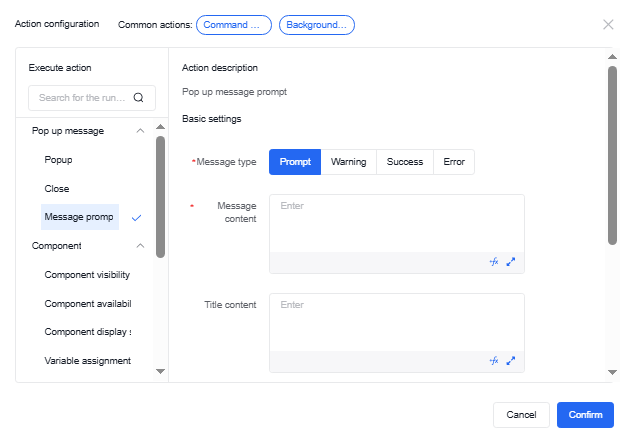Choose the Variable assignment action
Image resolution: width=631 pixels, height=446 pixels.
(x=87, y=361)
